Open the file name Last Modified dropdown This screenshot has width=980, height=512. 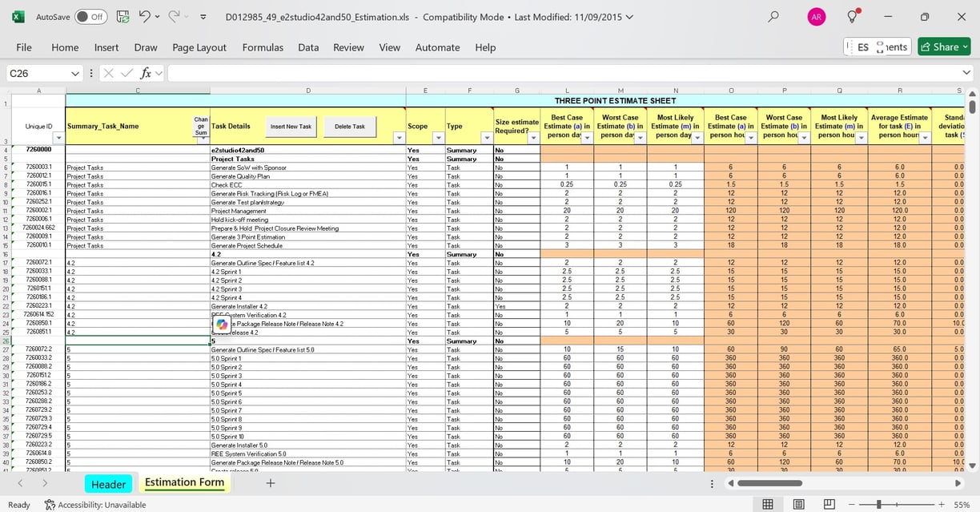pyautogui.click(x=629, y=17)
